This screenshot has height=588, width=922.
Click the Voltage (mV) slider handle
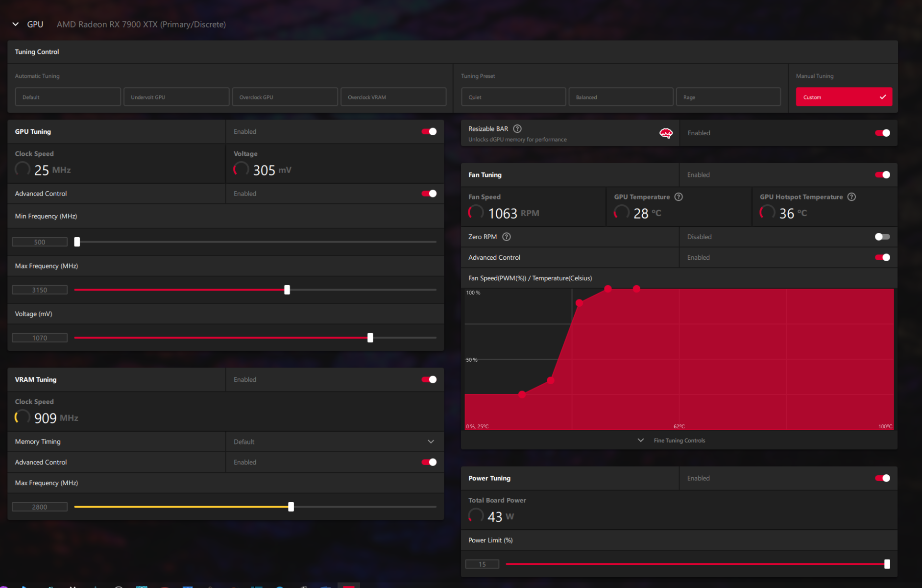pyautogui.click(x=370, y=338)
